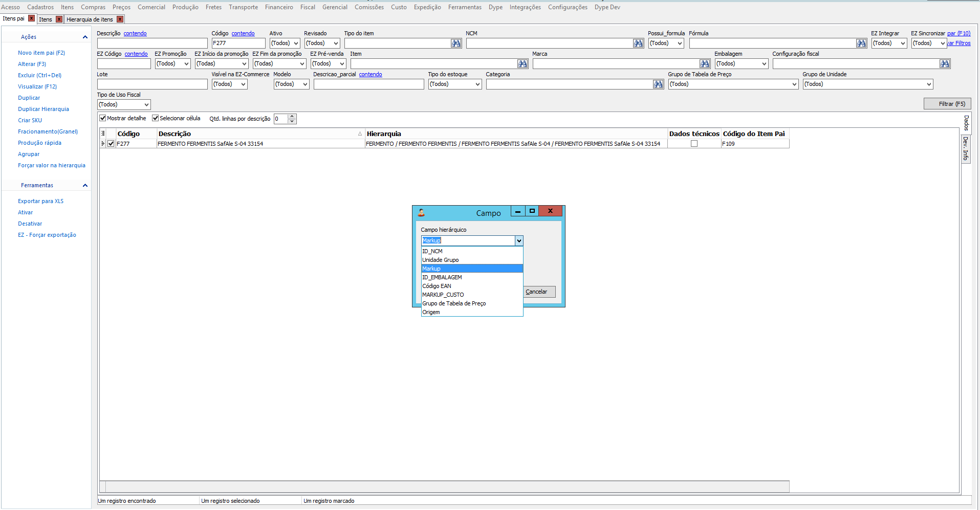Open the Ativo dropdown

point(296,43)
